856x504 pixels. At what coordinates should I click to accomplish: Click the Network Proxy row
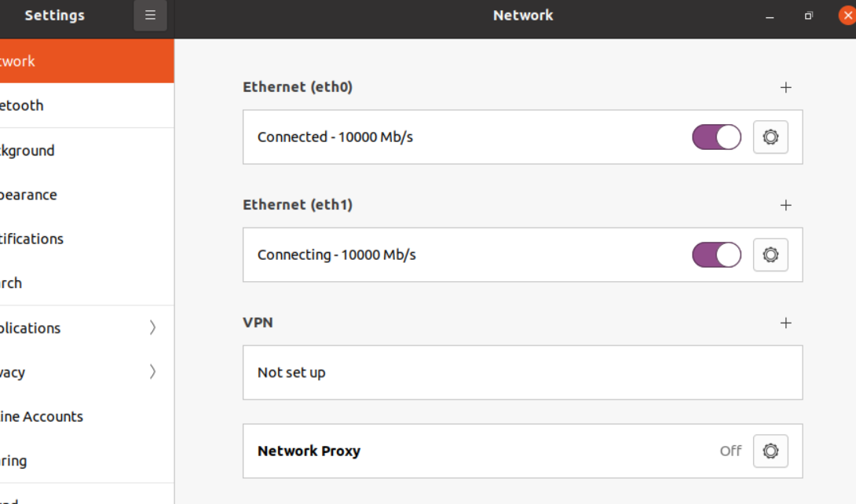(x=471, y=451)
